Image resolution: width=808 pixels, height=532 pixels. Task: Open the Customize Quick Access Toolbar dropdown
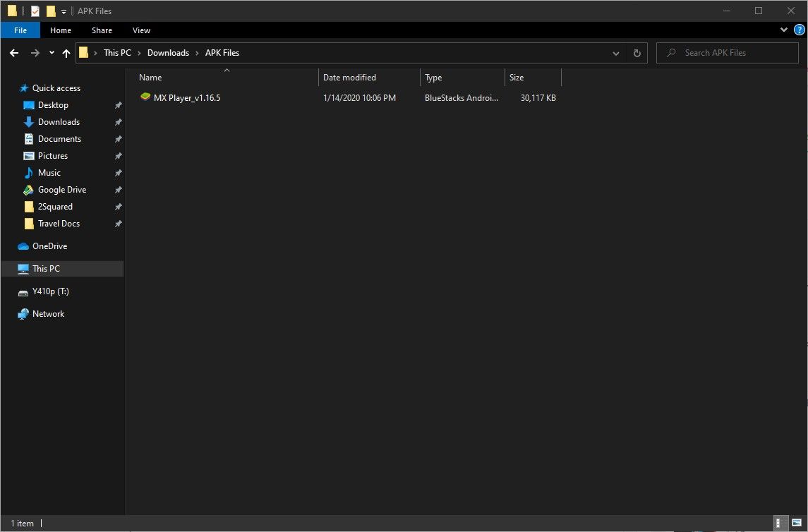[63, 11]
